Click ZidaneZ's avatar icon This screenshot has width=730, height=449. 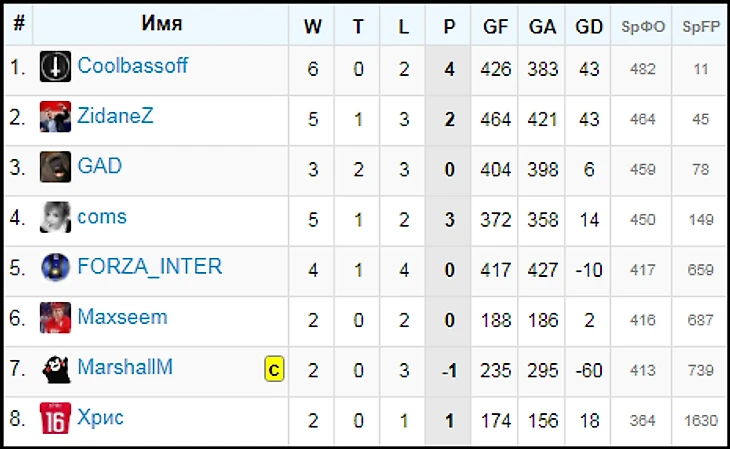[x=55, y=118]
